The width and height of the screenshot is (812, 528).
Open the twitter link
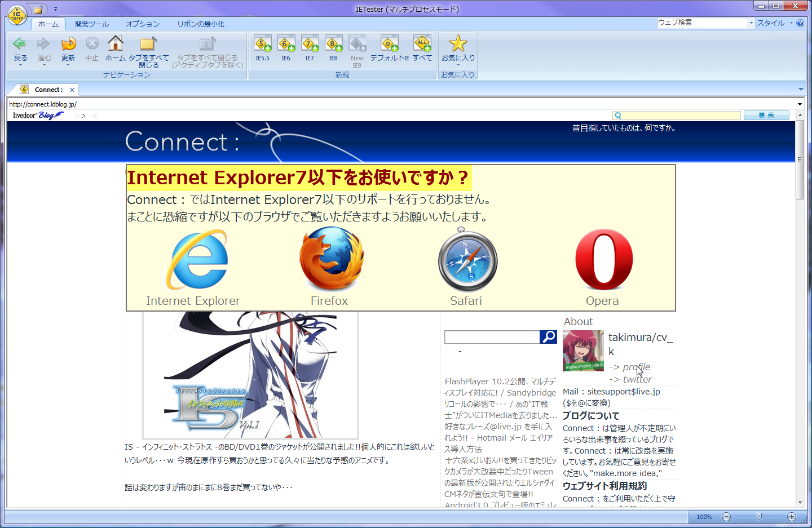[637, 379]
